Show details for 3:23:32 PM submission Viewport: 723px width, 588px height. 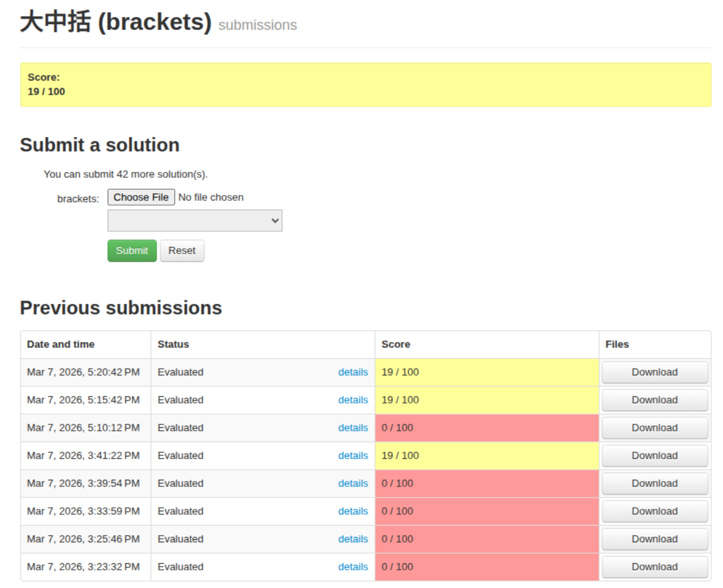point(352,567)
